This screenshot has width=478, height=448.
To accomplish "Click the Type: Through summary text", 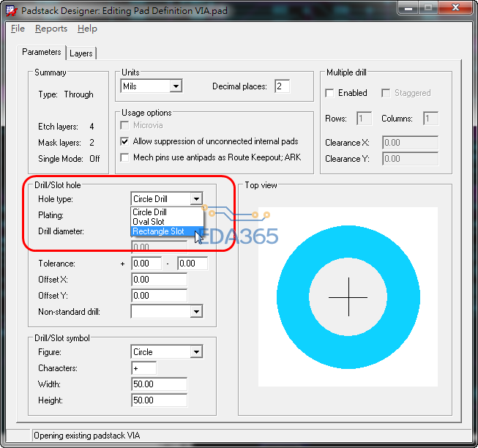I will [66, 94].
